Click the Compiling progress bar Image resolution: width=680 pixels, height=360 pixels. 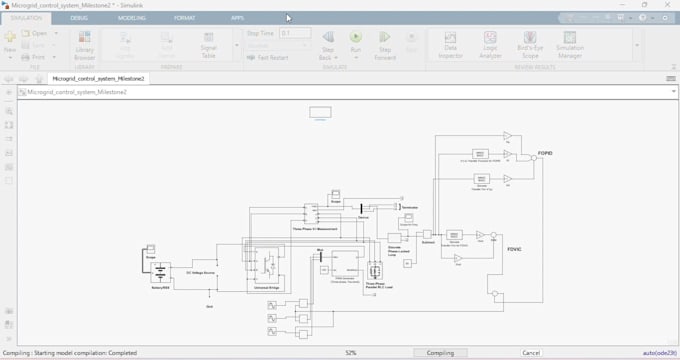coord(440,353)
